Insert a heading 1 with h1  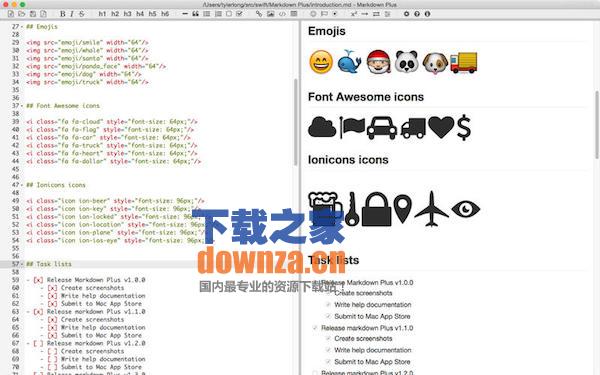pos(102,14)
